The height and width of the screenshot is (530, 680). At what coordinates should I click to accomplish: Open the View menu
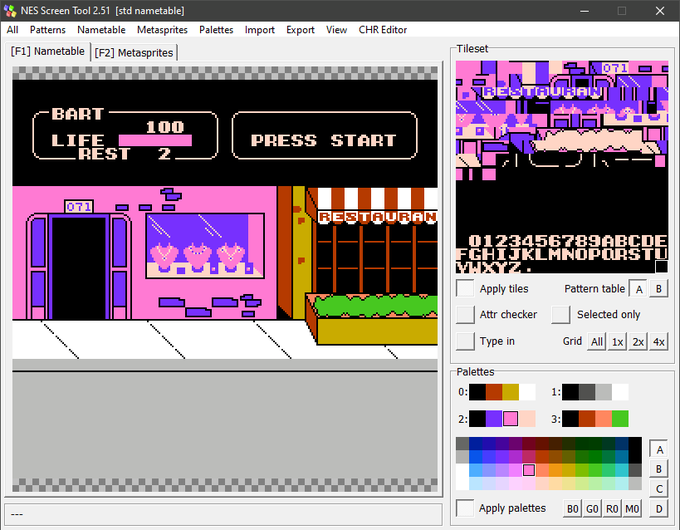(337, 30)
